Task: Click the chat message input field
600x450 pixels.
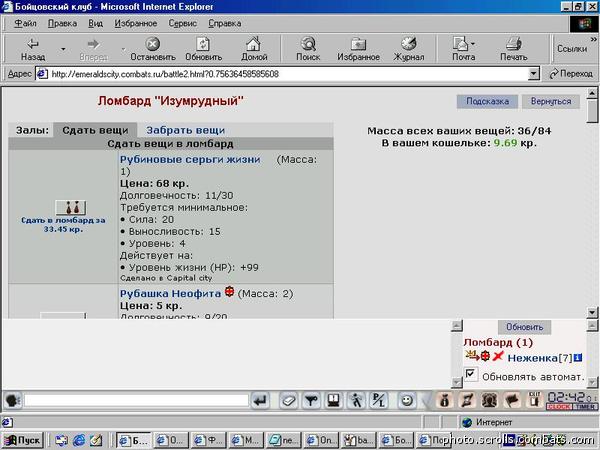Action: [137, 401]
